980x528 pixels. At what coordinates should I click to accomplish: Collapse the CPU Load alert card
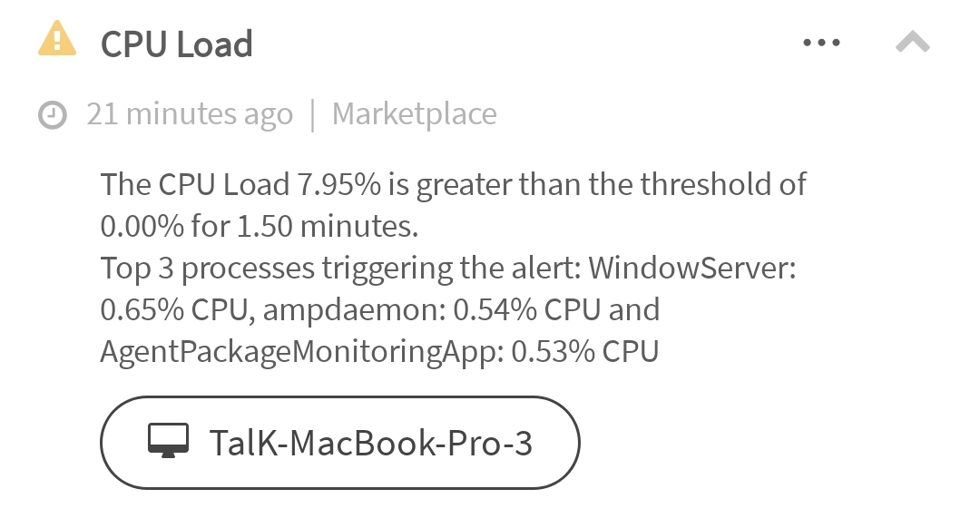pyautogui.click(x=913, y=42)
